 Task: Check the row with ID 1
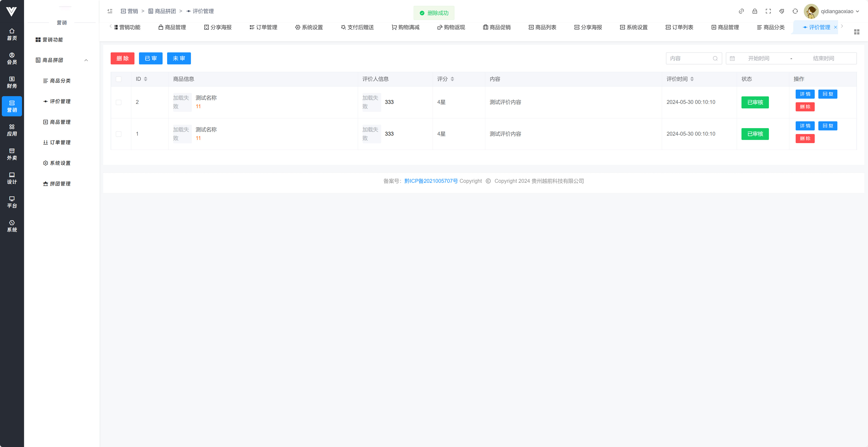119,134
